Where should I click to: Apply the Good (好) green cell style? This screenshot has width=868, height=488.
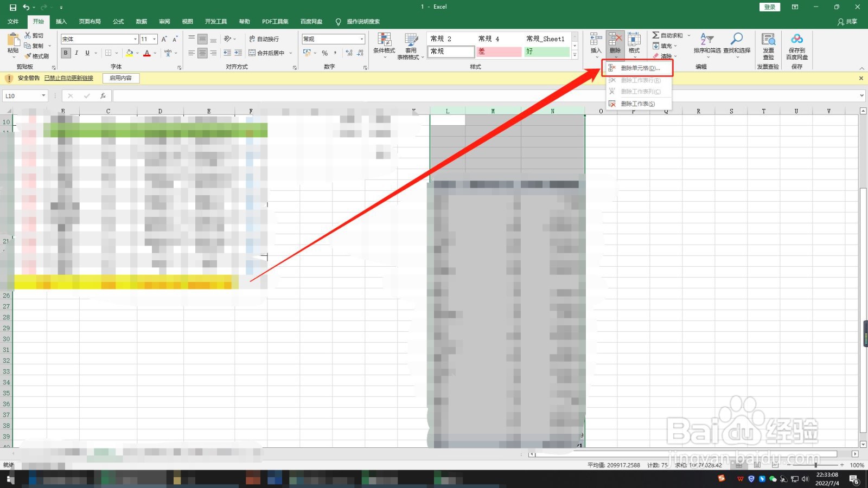point(547,52)
